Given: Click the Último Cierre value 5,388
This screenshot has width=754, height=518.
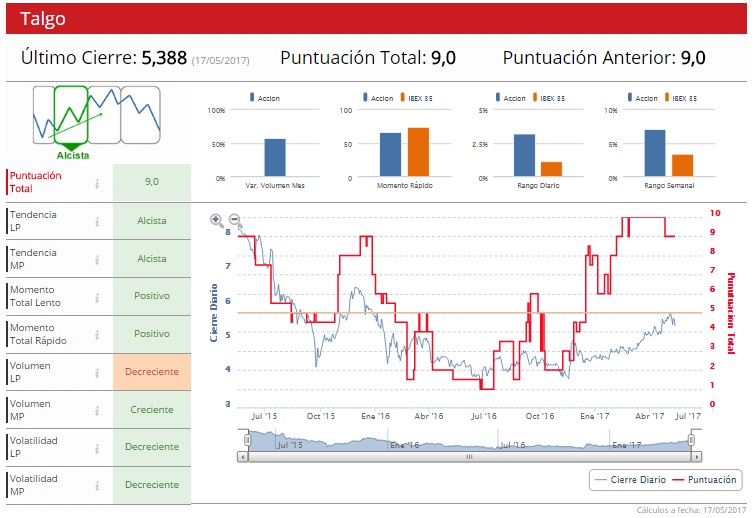Looking at the screenshot, I should click(164, 58).
